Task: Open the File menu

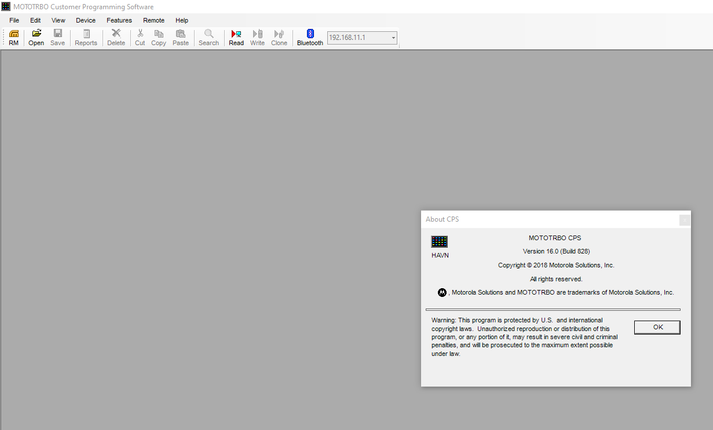Action: pos(14,20)
